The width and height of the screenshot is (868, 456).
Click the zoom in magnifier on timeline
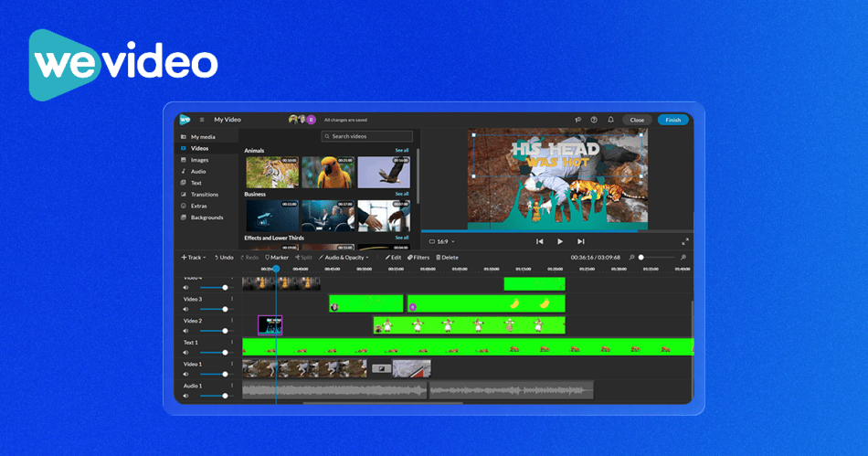683,258
